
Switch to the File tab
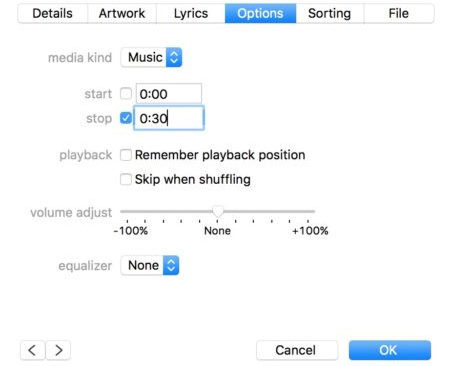[399, 13]
